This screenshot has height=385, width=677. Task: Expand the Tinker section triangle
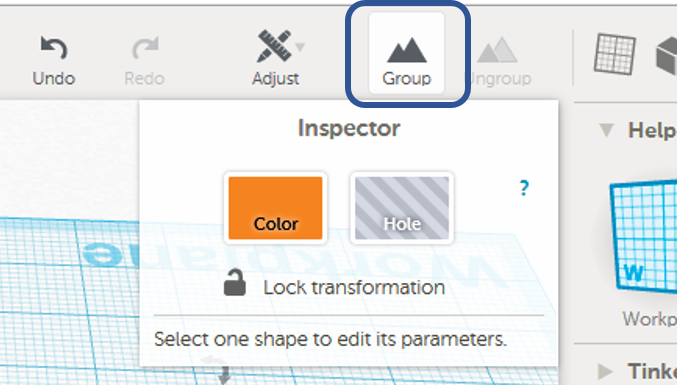click(605, 371)
